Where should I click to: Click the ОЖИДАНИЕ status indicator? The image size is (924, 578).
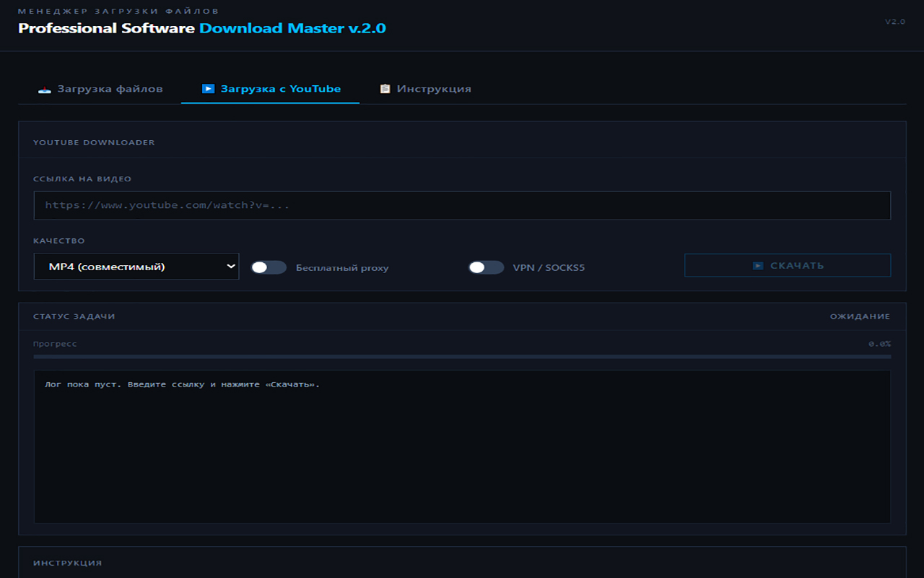(860, 316)
